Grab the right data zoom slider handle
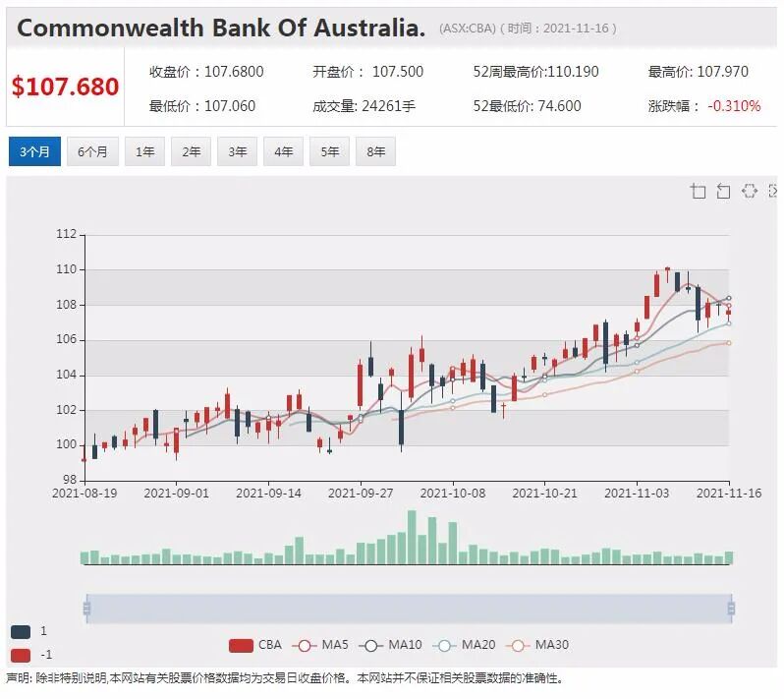This screenshot has height=699, width=784. point(731,609)
